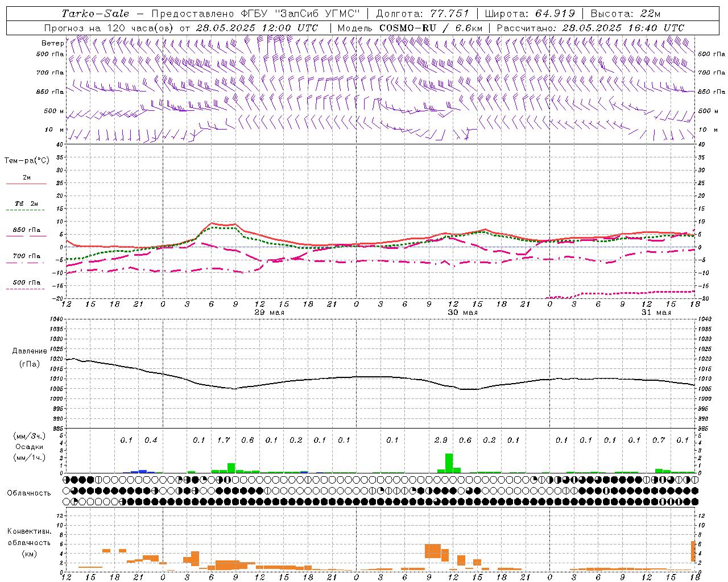The height and width of the screenshot is (582, 728).
Task: Click the (км) convective height unit label
Action: click(x=29, y=553)
